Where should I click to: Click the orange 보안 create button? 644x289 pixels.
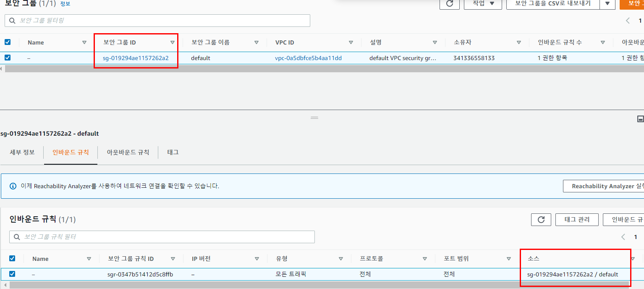(x=632, y=3)
